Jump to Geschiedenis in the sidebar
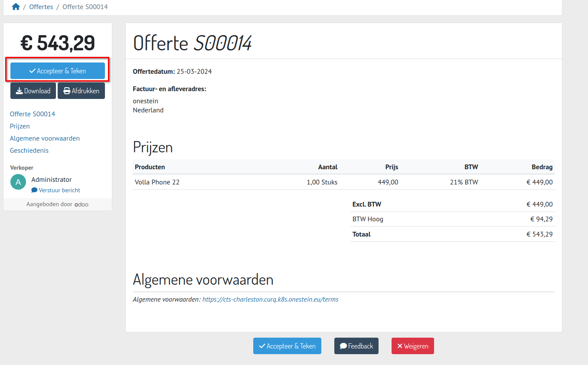 click(29, 151)
